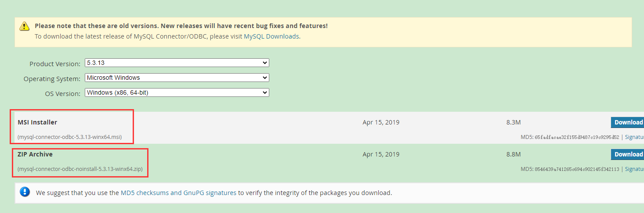Click the MSI Installer heading

(37, 122)
